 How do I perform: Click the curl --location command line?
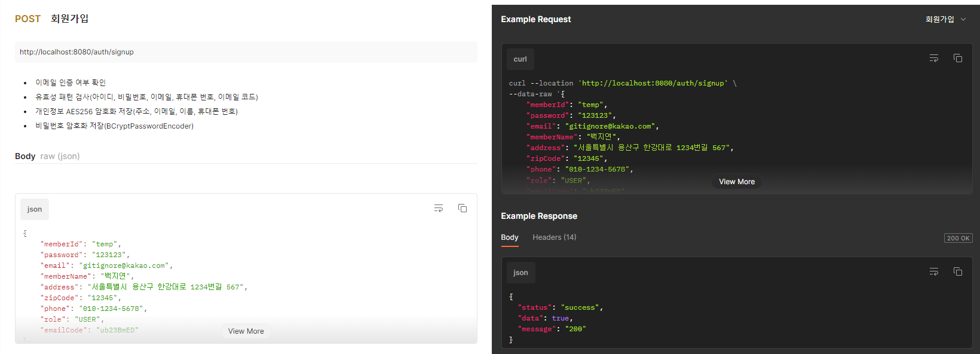[x=623, y=83]
